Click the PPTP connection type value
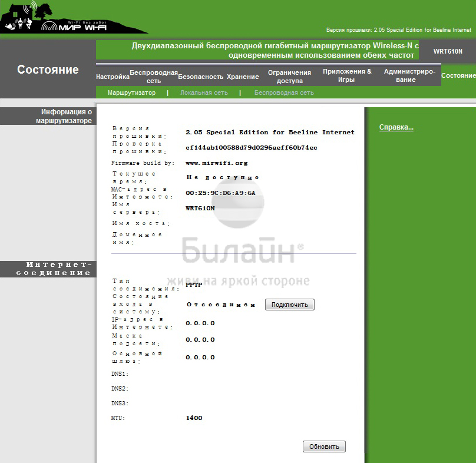Image resolution: width=476 pixels, height=463 pixels. click(x=194, y=285)
